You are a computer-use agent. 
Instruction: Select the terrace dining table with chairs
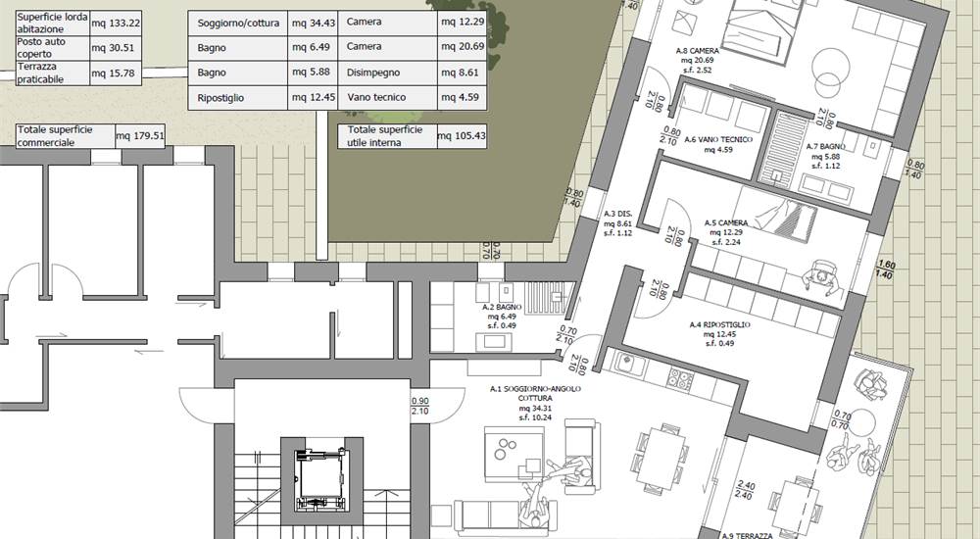[x=795, y=507]
